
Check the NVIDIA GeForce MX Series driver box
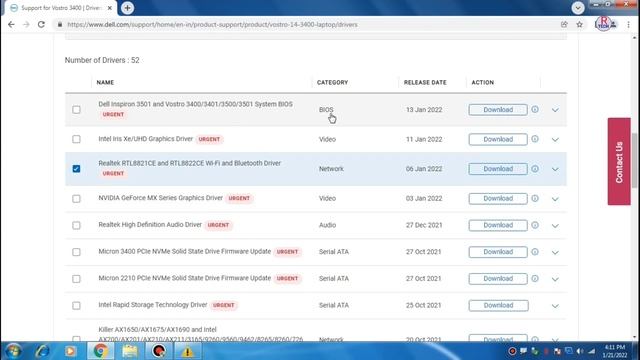click(x=76, y=198)
